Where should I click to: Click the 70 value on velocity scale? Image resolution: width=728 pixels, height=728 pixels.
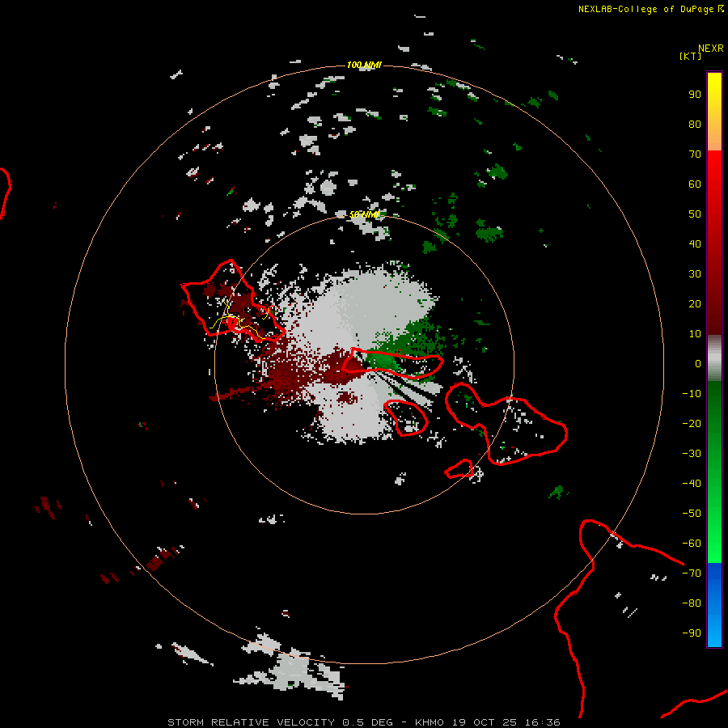tap(695, 154)
